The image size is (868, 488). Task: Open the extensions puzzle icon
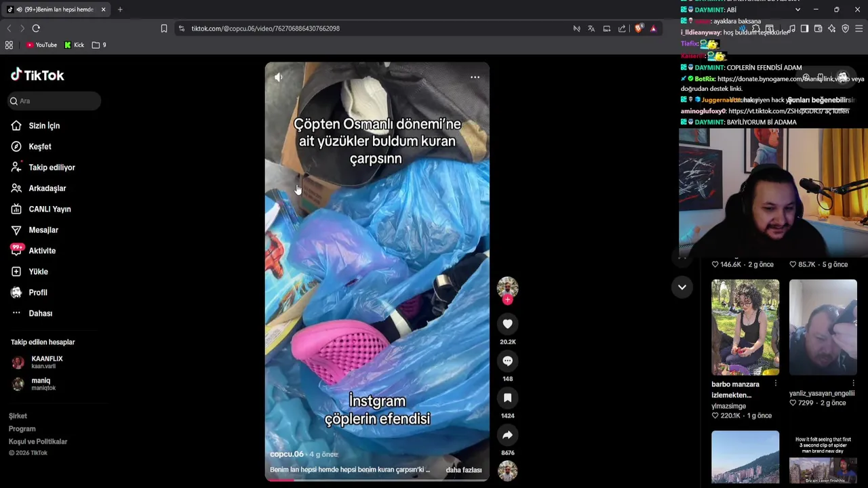(755, 28)
